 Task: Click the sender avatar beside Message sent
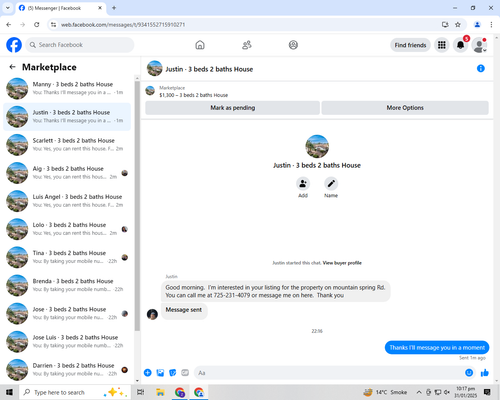coord(152,314)
